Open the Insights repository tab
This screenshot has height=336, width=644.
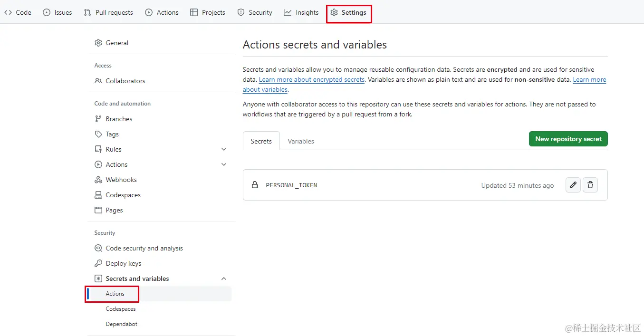click(301, 12)
